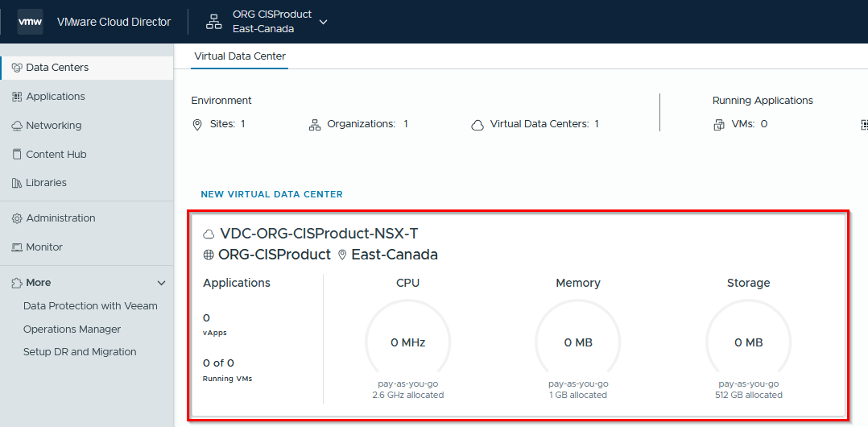Select the Virtual Data Center tab

[240, 56]
